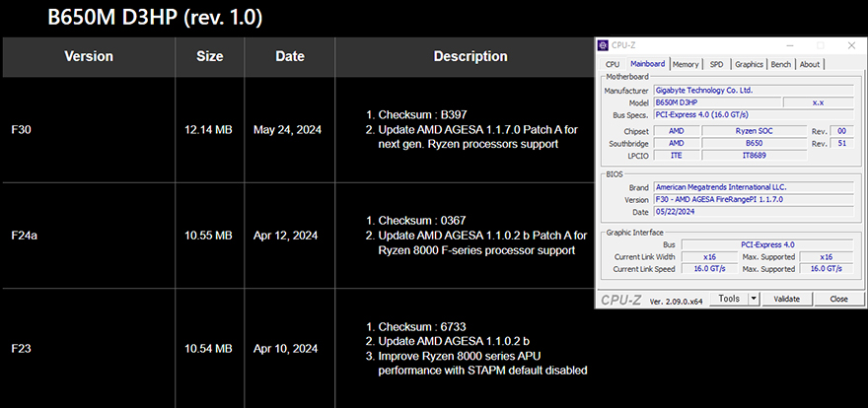Click the Checksum : 6733 line
This screenshot has height=408, width=868.
point(417,327)
